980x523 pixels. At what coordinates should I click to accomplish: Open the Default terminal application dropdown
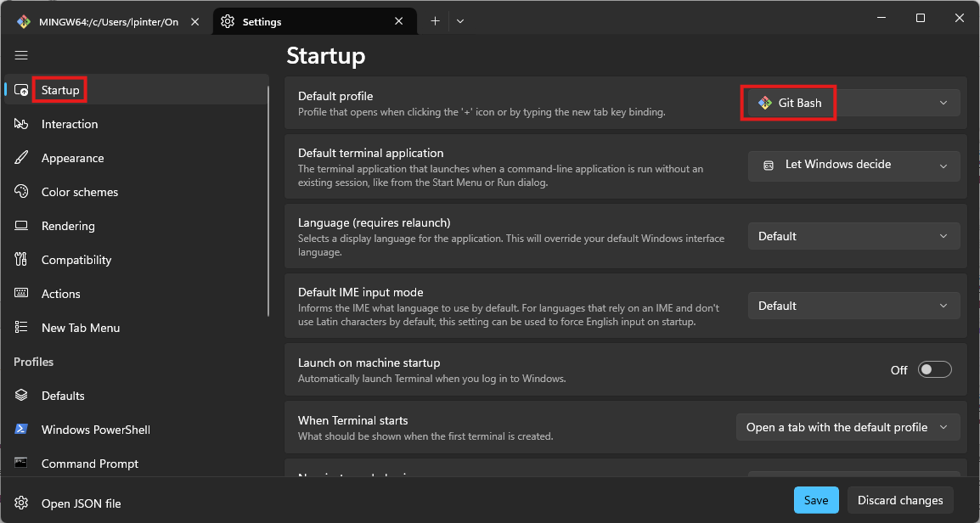[853, 165]
